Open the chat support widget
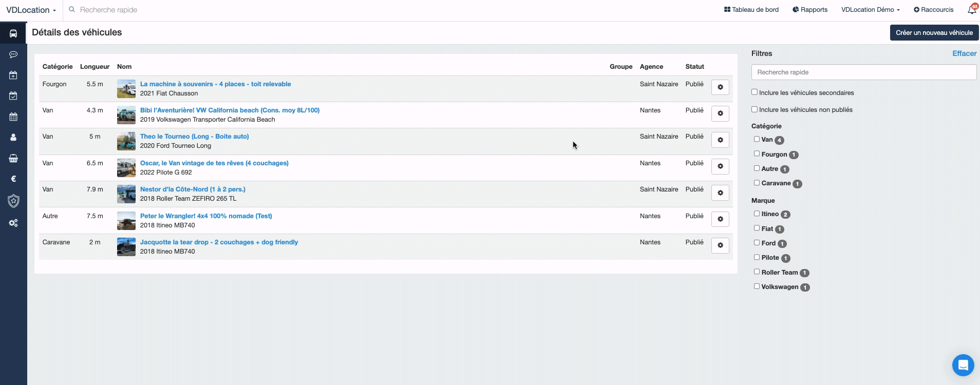Image resolution: width=980 pixels, height=385 pixels. (x=963, y=365)
